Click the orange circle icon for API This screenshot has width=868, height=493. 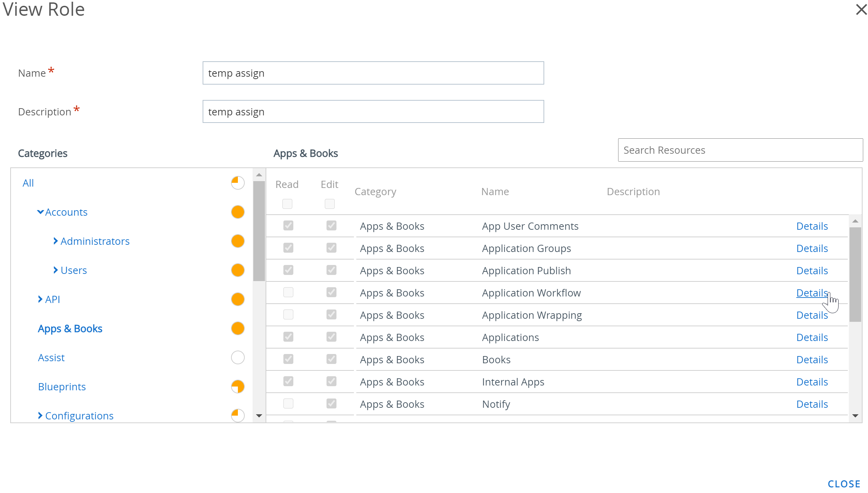click(x=237, y=299)
